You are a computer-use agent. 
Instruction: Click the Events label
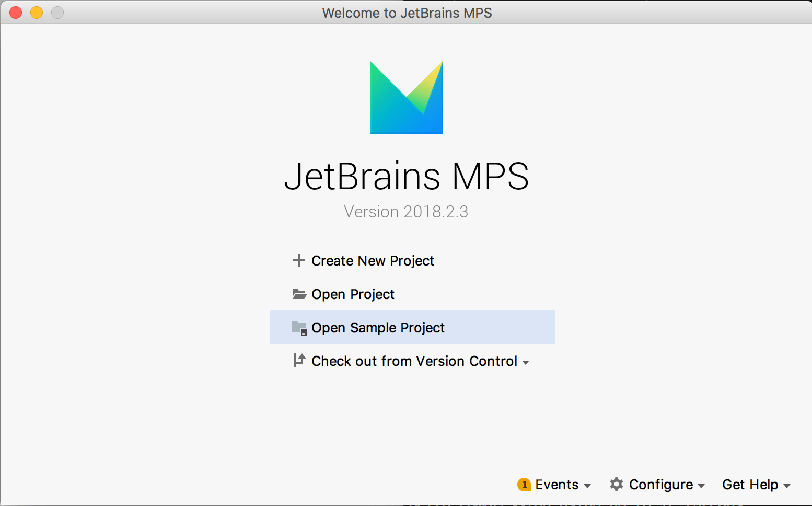point(557,485)
